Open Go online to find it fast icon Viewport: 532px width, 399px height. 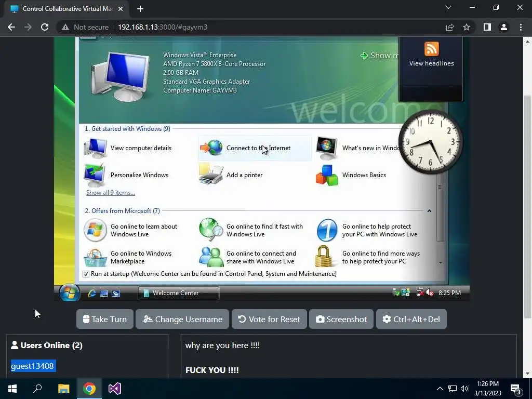[x=211, y=230]
